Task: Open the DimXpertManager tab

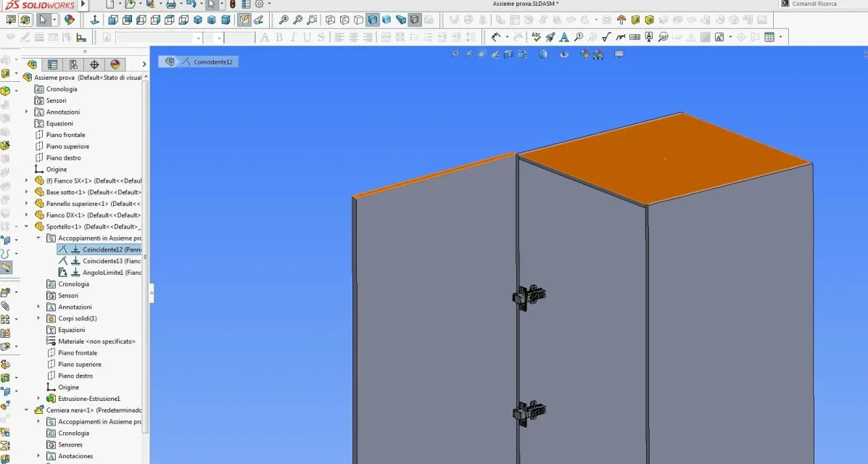Action: tap(94, 65)
